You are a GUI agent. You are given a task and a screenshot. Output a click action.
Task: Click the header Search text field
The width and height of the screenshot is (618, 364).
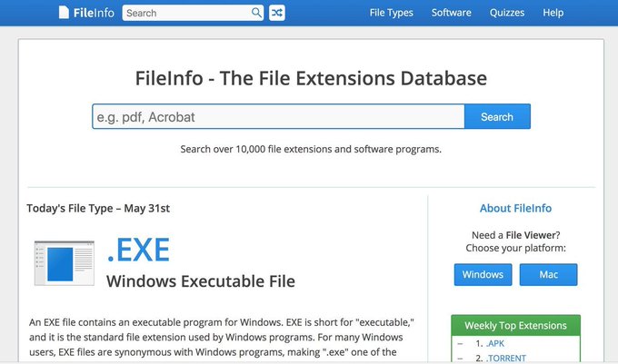[186, 13]
